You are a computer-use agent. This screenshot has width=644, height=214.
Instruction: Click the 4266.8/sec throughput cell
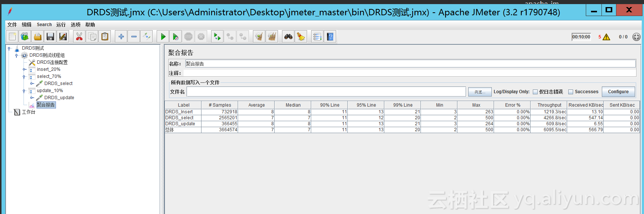click(548, 118)
